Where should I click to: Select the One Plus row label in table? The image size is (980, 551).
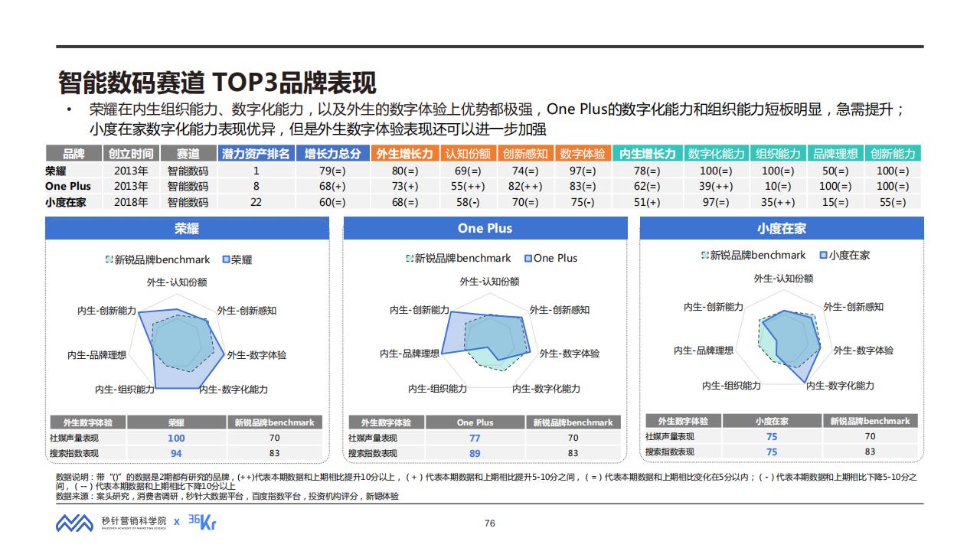click(68, 186)
